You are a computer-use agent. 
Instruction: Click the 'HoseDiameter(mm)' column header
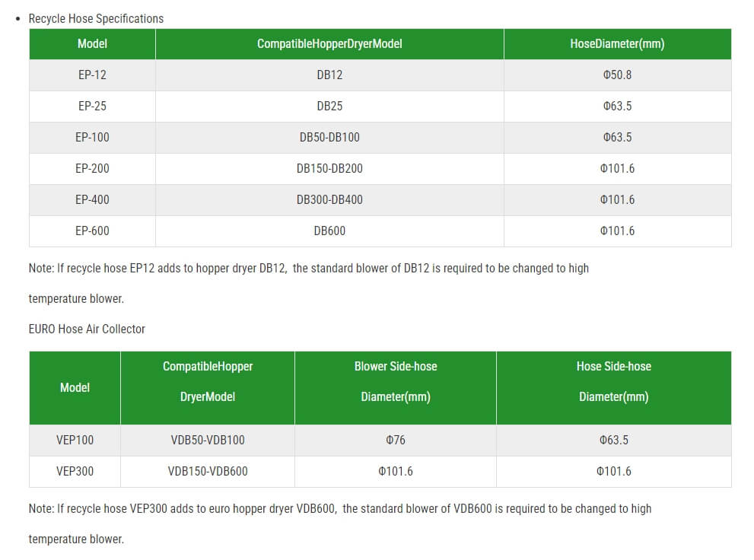[618, 43]
